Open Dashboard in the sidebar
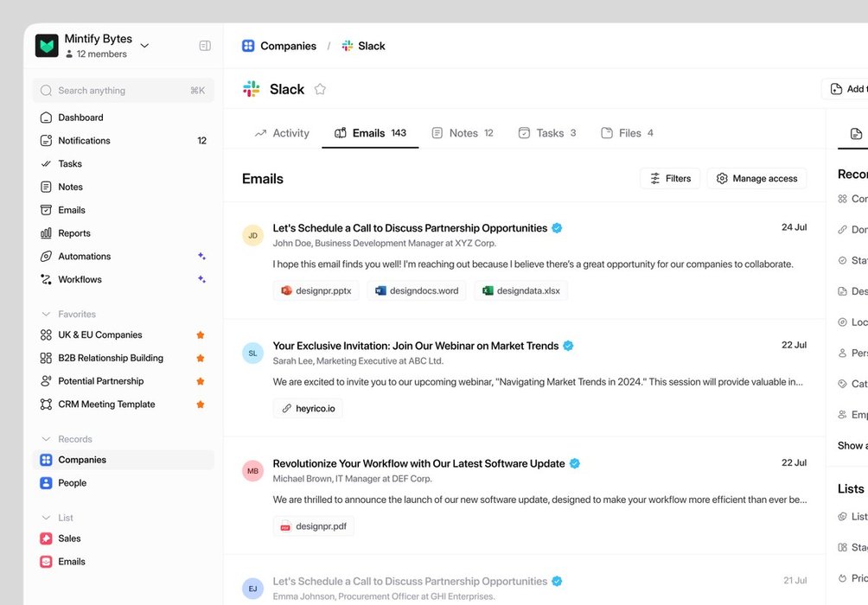This screenshot has height=605, width=868. pos(123,118)
